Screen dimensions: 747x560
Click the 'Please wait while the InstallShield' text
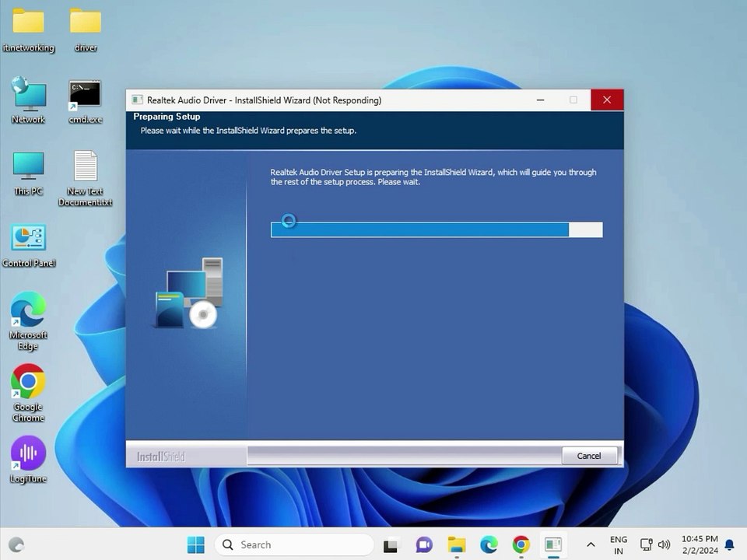pos(248,131)
